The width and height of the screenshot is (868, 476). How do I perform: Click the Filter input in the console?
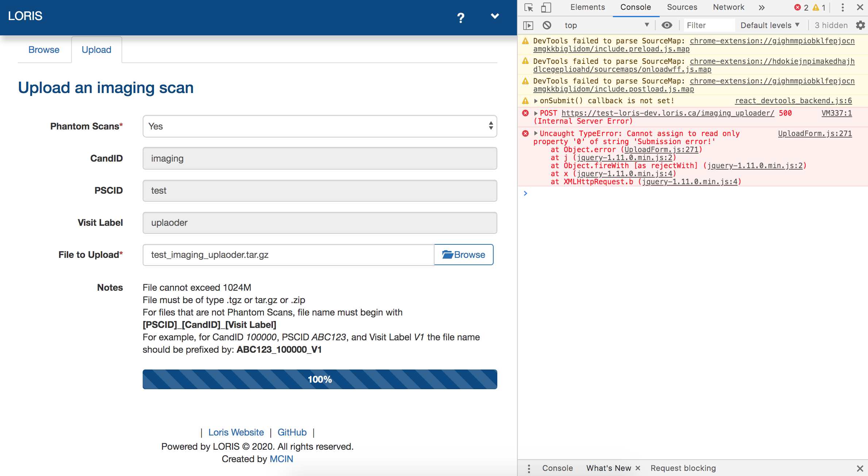(708, 25)
